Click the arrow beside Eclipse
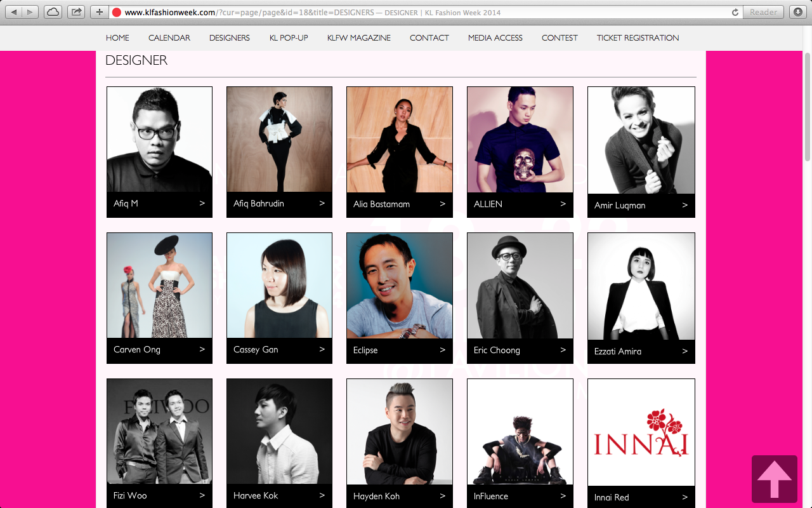Image resolution: width=812 pixels, height=508 pixels. pos(443,350)
